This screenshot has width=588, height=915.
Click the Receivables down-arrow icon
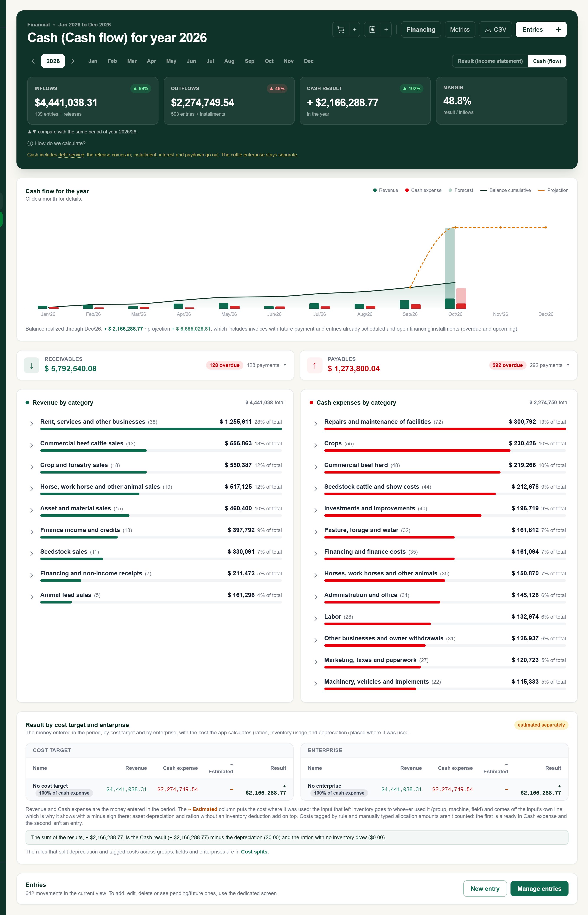tap(32, 365)
